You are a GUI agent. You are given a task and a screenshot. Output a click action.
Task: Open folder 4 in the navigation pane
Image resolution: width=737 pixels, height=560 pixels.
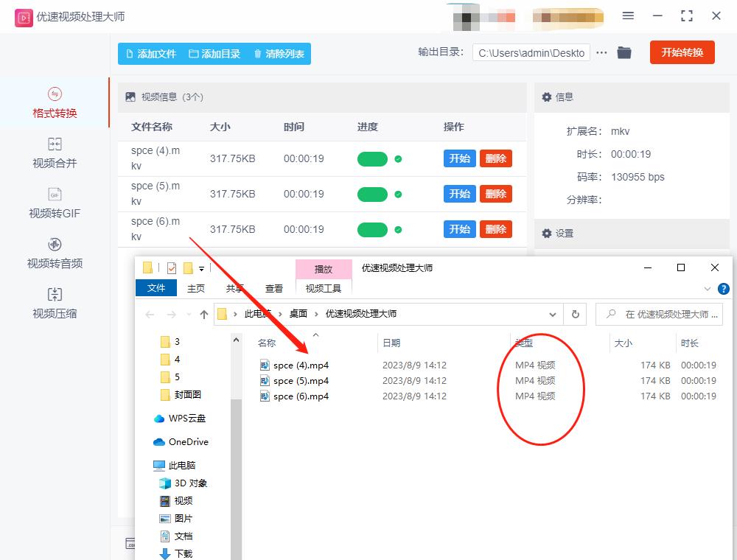[170, 360]
